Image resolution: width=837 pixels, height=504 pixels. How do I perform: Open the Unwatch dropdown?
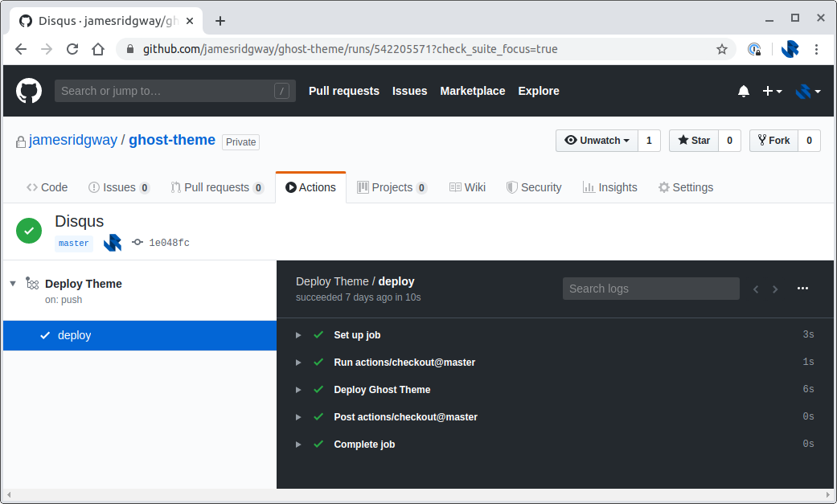click(x=597, y=141)
